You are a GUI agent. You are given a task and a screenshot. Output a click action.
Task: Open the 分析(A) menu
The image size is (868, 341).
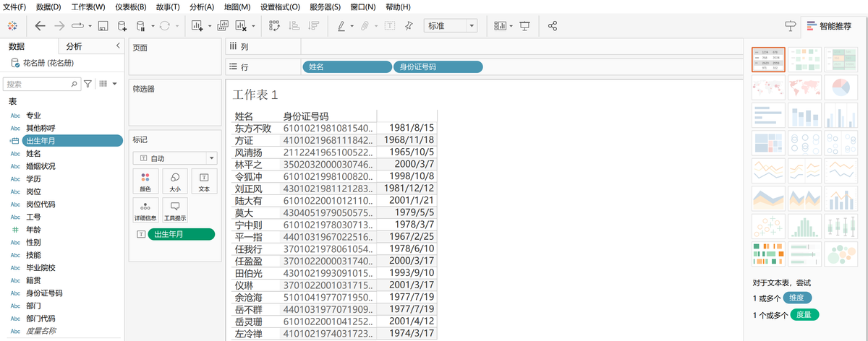pos(202,7)
